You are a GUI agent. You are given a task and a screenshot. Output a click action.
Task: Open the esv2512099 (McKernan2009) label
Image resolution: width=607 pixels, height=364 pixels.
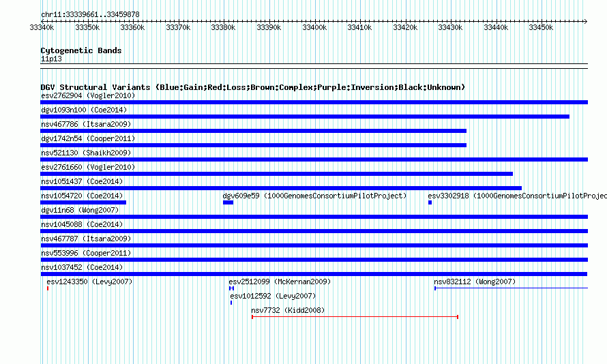click(x=280, y=282)
